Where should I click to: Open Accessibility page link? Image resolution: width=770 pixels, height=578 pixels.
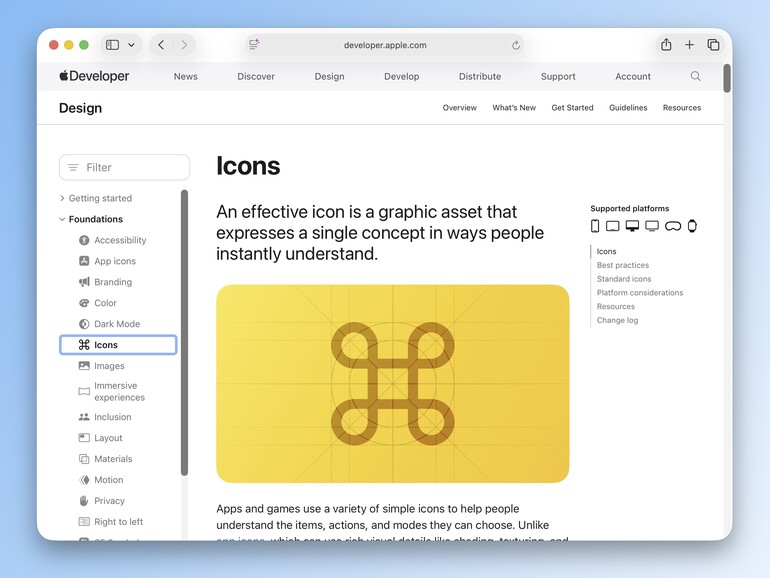pyautogui.click(x=120, y=240)
